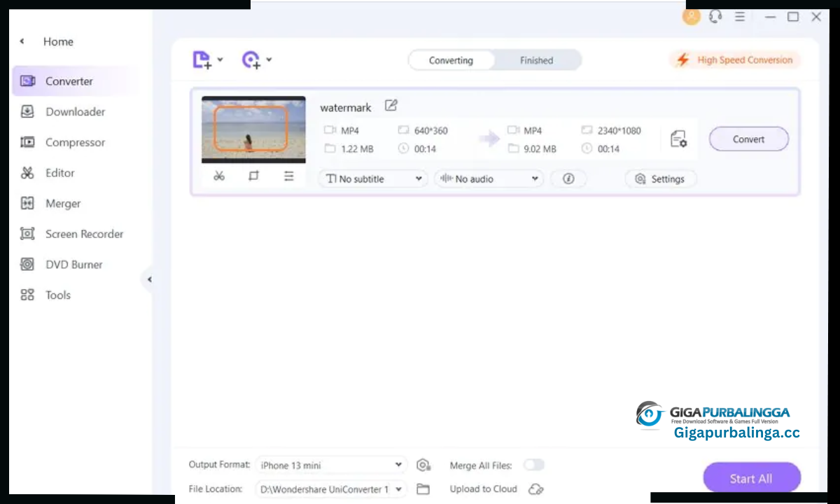Click the Merger sidebar icon
Screen dimensions: 840x504
click(27, 204)
